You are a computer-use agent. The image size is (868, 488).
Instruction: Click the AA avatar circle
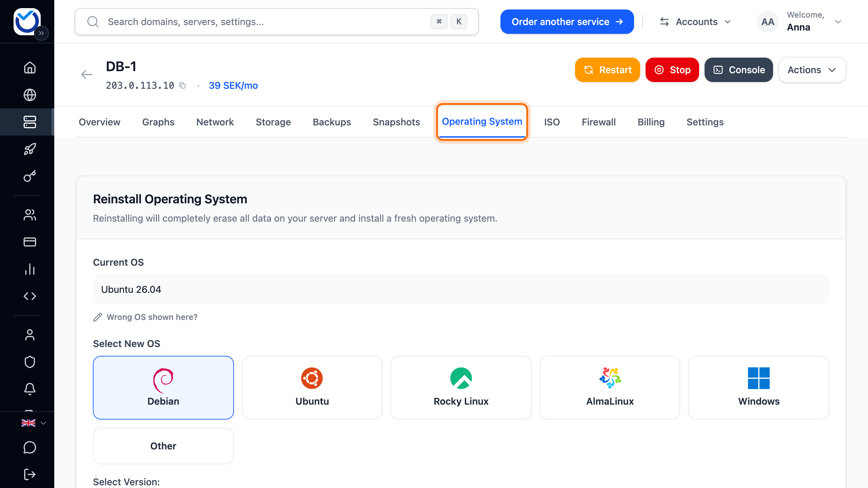[768, 22]
